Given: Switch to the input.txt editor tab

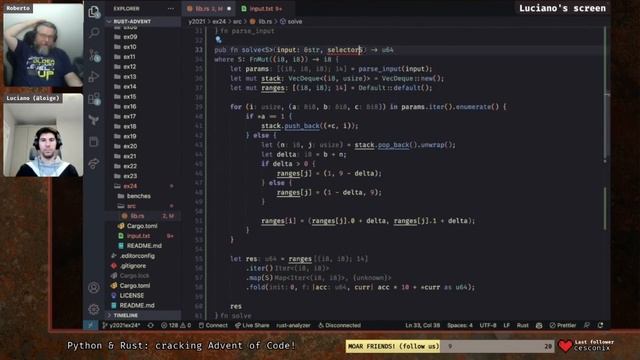Looking at the screenshot, I should tap(262, 9).
